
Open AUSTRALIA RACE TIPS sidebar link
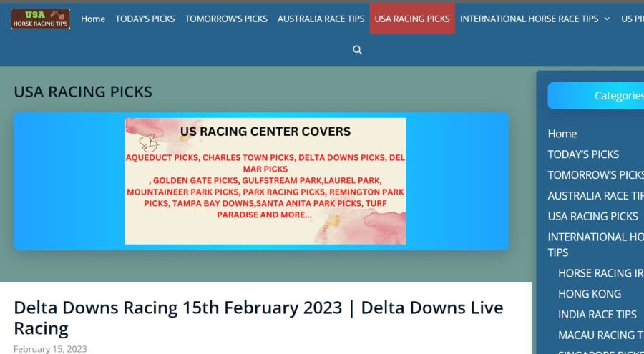coord(596,196)
